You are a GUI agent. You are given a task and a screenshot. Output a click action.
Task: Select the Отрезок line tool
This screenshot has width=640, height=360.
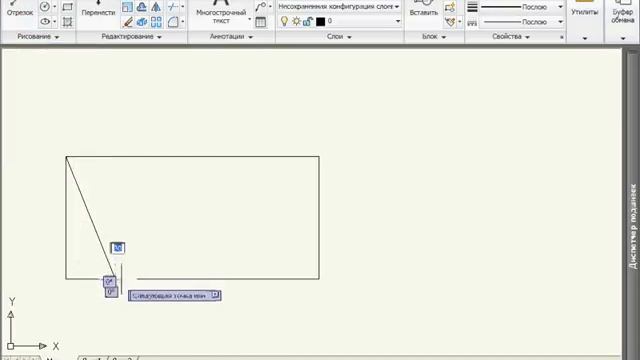pos(20,9)
